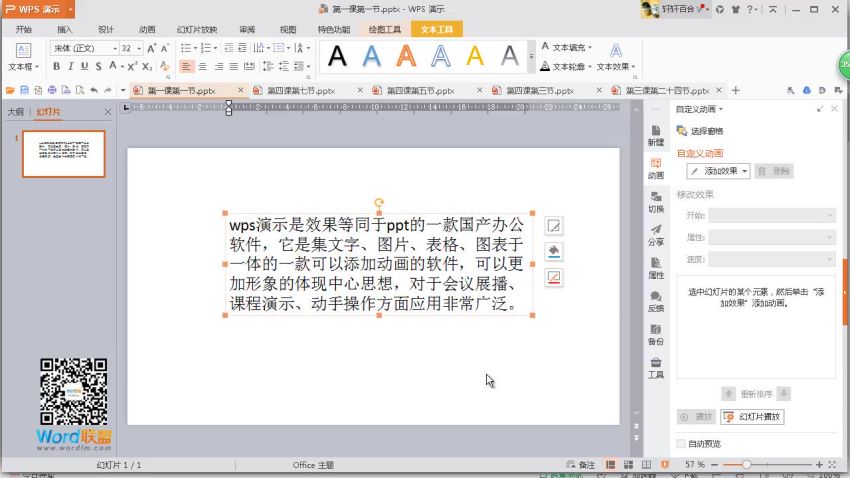Toggle superscript X² formatting

132,66
